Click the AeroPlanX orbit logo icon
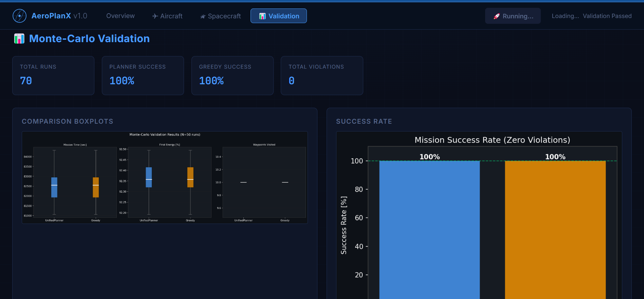 pyautogui.click(x=19, y=16)
